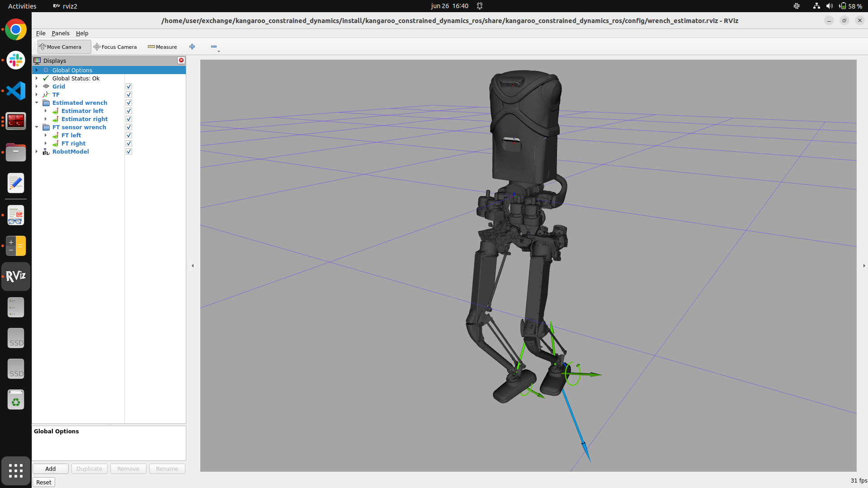The height and width of the screenshot is (488, 868).
Task: Close the Displays panel
Action: point(181,60)
